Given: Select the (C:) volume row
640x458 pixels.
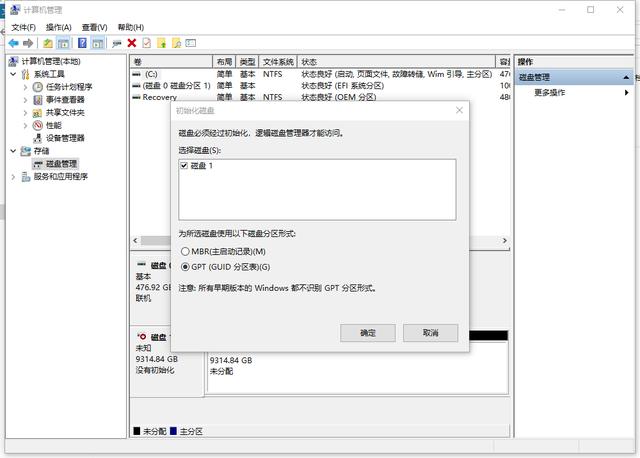Looking at the screenshot, I should (320, 74).
